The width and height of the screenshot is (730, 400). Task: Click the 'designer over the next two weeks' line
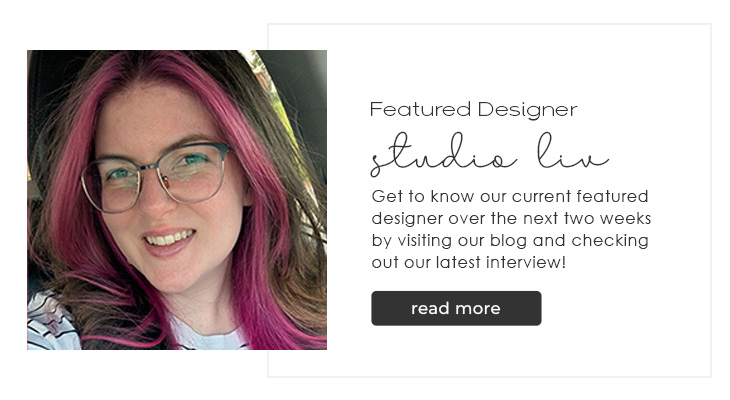click(x=511, y=218)
